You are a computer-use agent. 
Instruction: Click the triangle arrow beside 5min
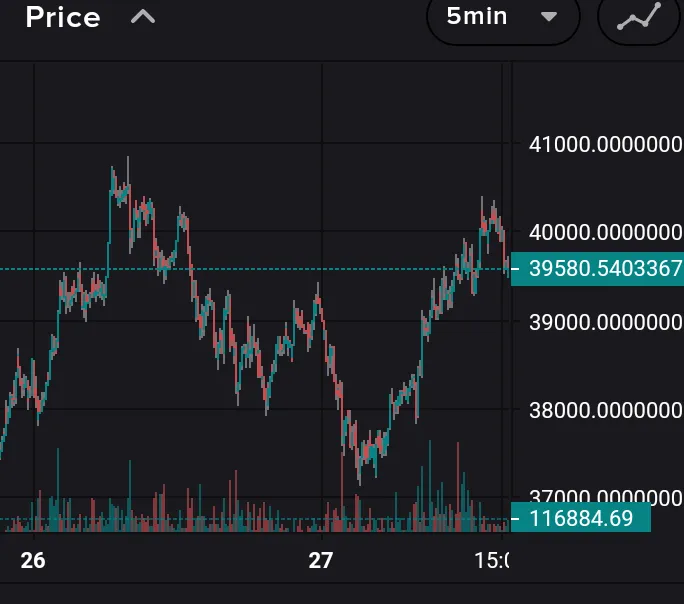(548, 17)
